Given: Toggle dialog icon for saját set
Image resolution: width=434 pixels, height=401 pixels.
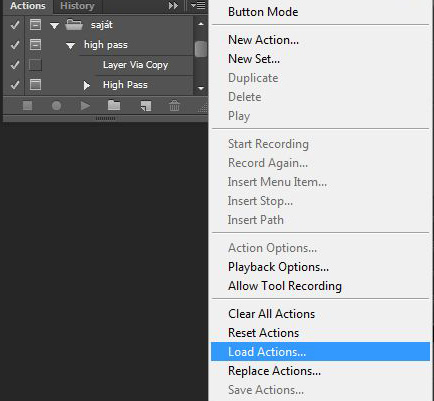Looking at the screenshot, I should pyautogui.click(x=35, y=25).
